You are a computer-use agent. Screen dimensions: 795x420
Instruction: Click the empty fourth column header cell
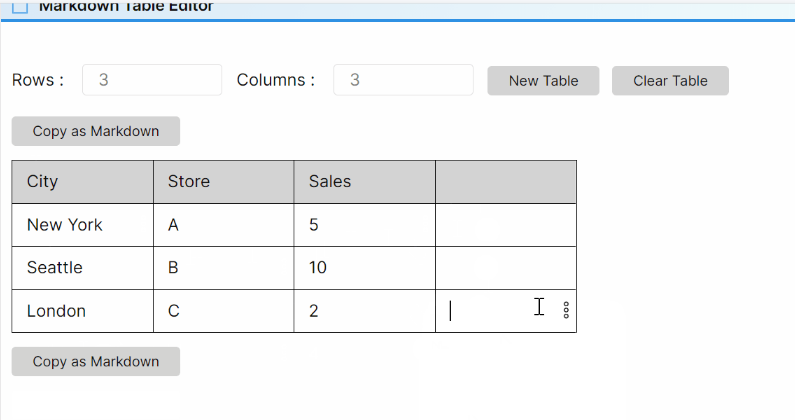[505, 181]
